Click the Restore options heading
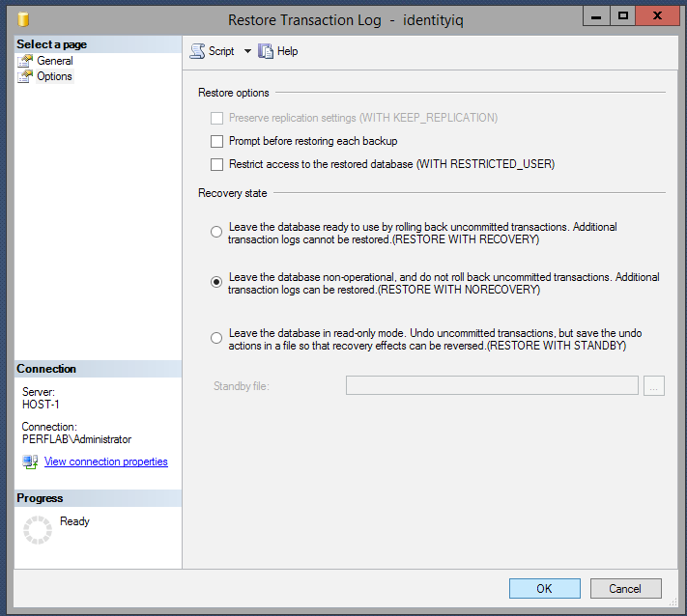 (x=234, y=93)
